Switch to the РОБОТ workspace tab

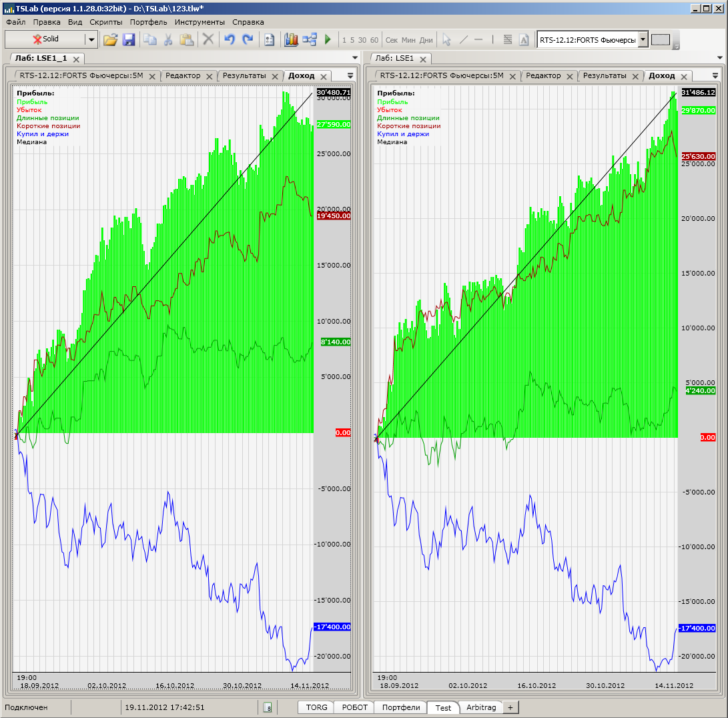[x=355, y=707]
